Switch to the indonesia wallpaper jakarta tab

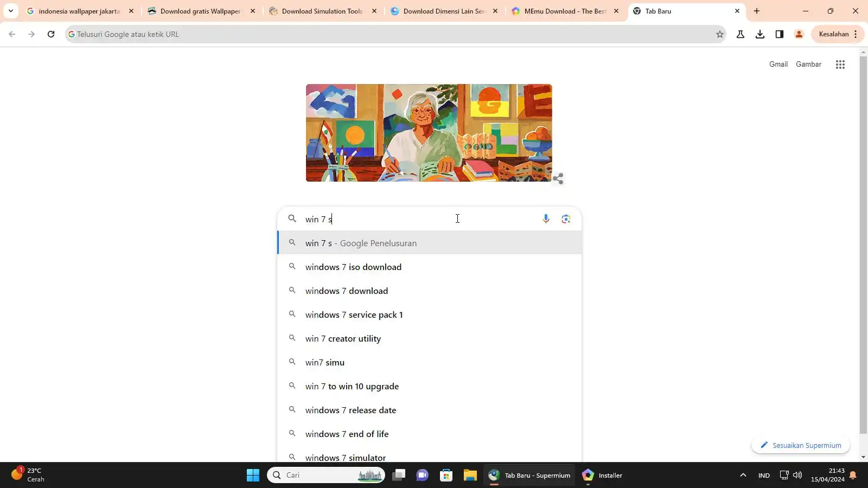(x=79, y=11)
